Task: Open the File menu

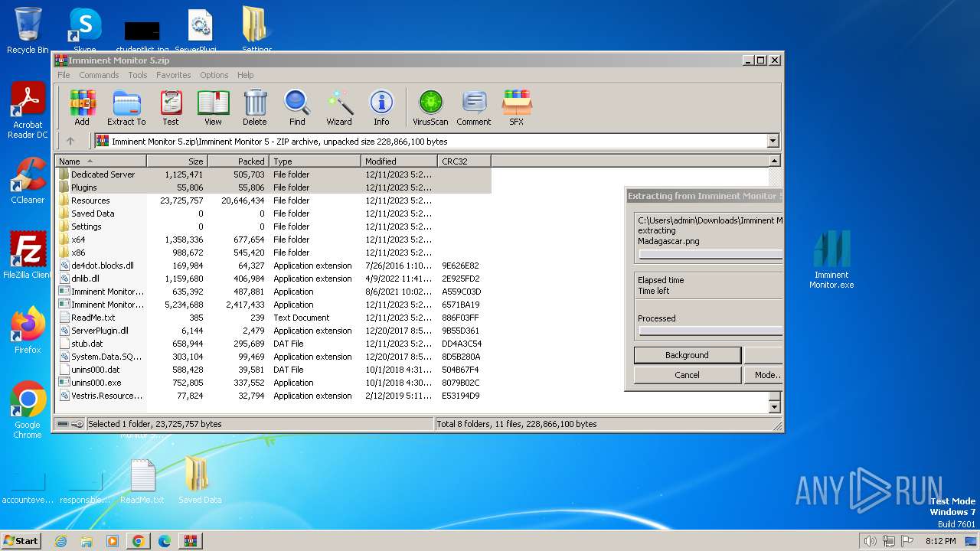Action: 64,75
